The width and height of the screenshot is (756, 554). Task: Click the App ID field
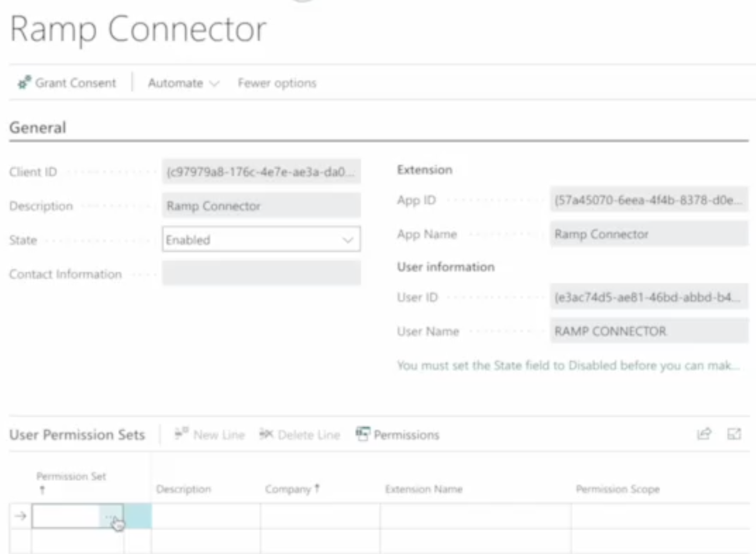pos(649,200)
